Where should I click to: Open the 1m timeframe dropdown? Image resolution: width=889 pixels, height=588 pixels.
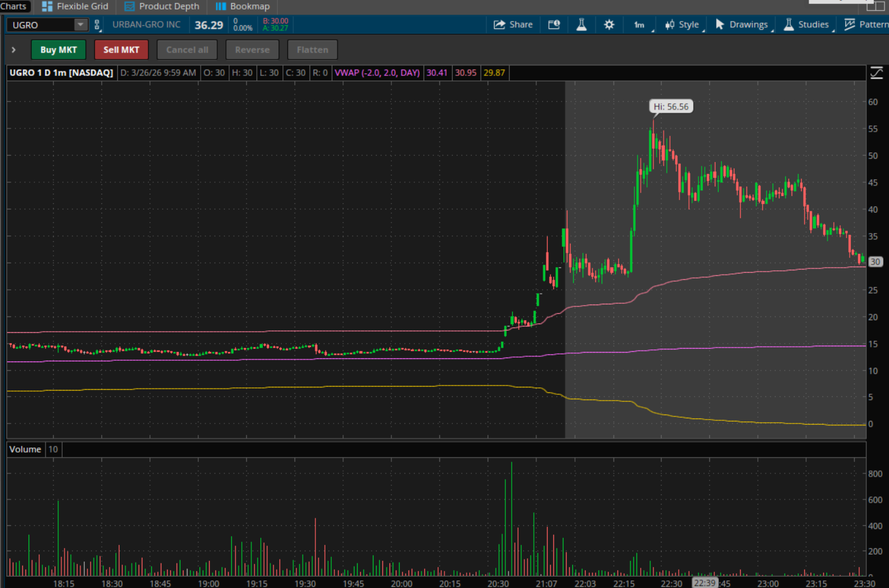point(641,25)
